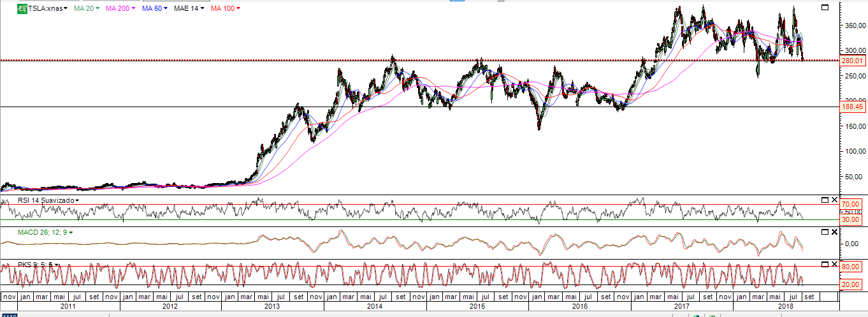Select the 280,01 price line label
Viewport: 868px width, 317px height.
pos(853,61)
